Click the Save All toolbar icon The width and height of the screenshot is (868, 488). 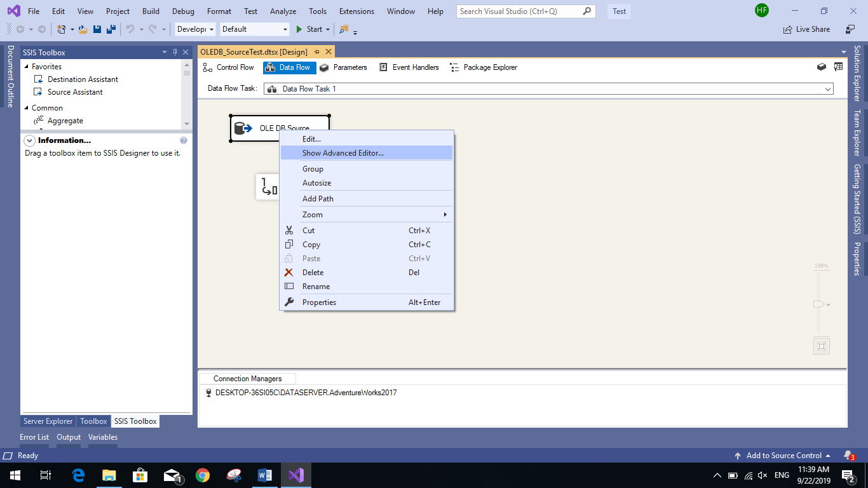click(109, 29)
